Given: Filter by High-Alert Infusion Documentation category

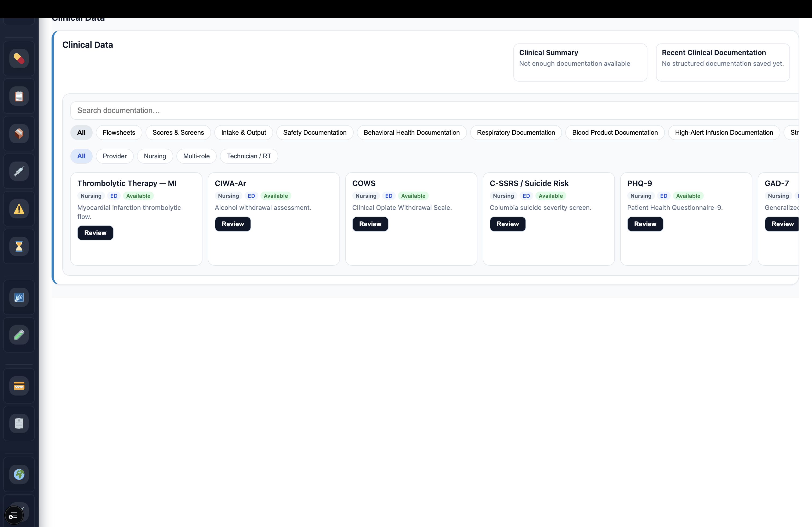Looking at the screenshot, I should pyautogui.click(x=724, y=133).
